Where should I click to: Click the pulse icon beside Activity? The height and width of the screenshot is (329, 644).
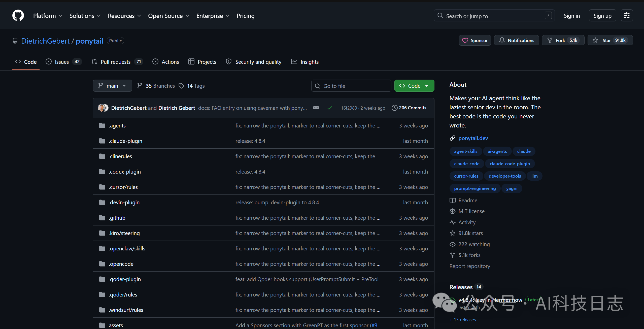point(452,222)
